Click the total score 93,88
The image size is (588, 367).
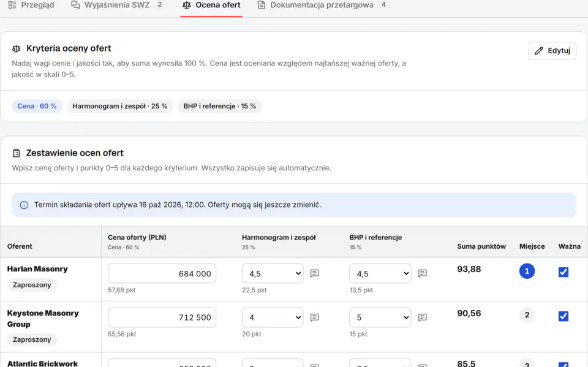469,269
